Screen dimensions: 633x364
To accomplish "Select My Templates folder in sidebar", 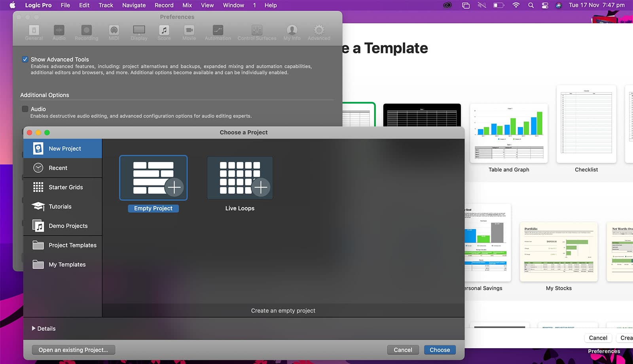I will tap(63, 265).
